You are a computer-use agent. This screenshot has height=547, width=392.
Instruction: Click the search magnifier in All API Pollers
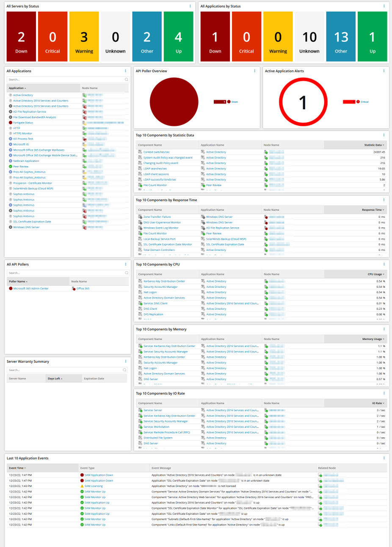[x=126, y=273]
